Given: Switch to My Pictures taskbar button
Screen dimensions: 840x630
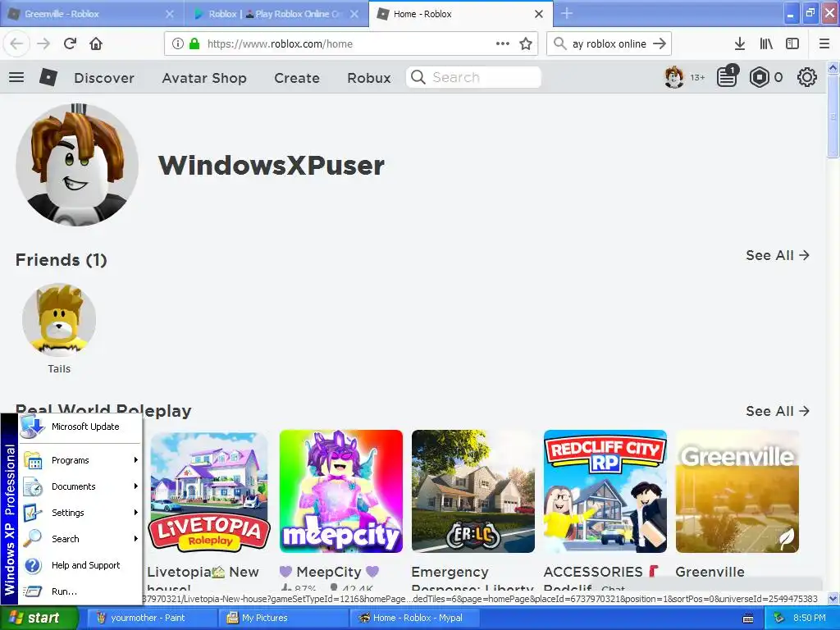Looking at the screenshot, I should pyautogui.click(x=283, y=618).
